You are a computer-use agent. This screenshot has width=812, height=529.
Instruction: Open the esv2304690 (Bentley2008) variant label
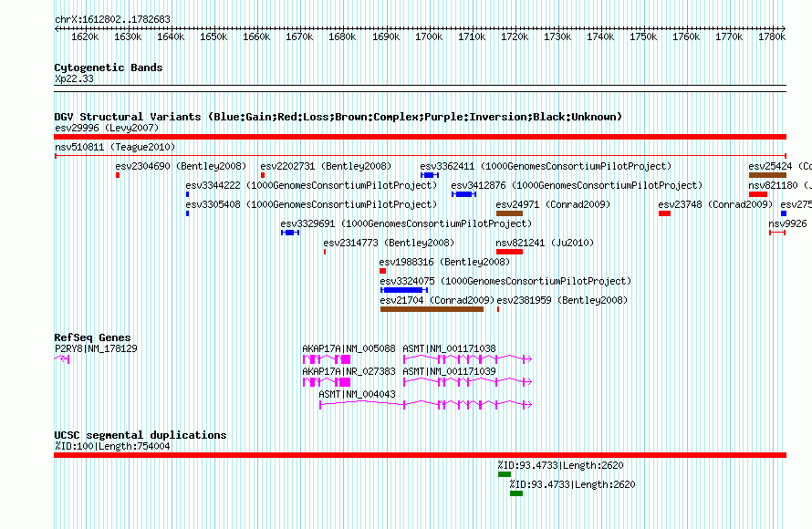(181, 166)
